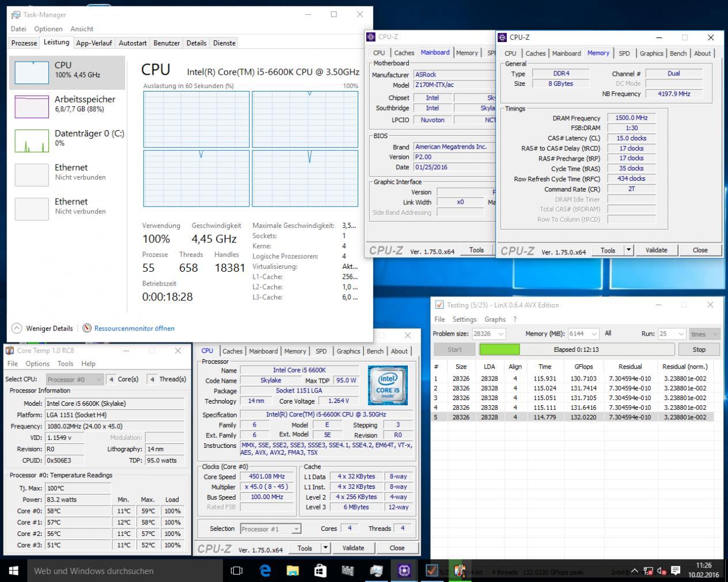Click the CPU-Z Memory window title icon
Image resolution: width=728 pixels, height=582 pixels.
[502, 37]
